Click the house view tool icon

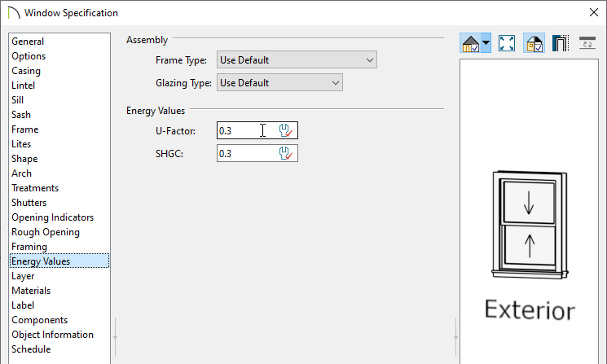[x=470, y=43]
